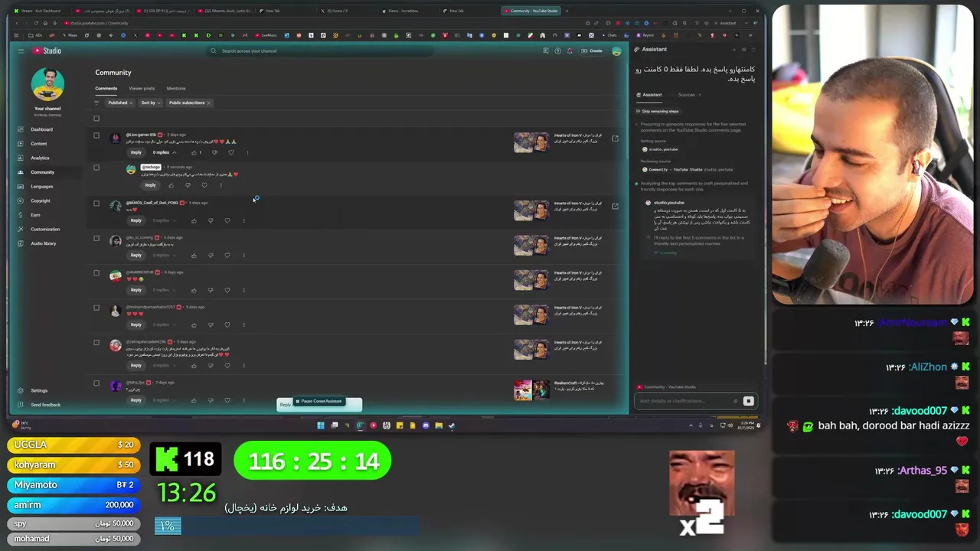Tick checkbox for @AMIRREDPUB comment
Image resolution: width=980 pixels, height=551 pixels.
tap(96, 273)
